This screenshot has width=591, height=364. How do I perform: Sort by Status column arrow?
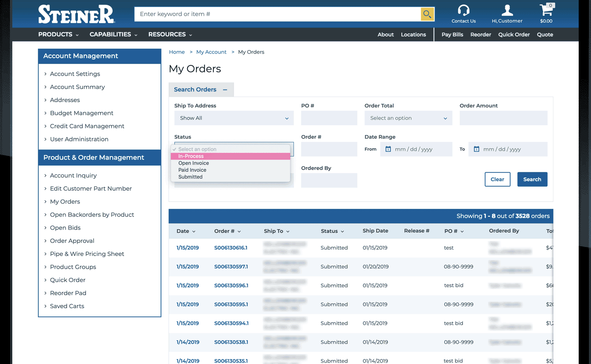click(x=342, y=231)
